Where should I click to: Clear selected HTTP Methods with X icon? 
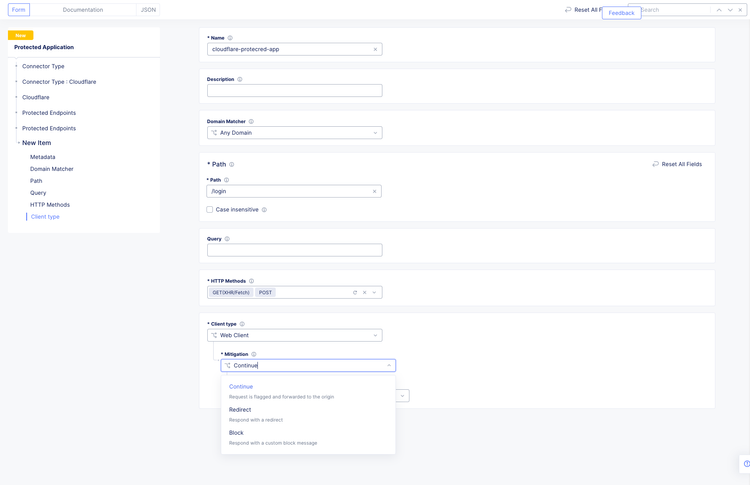(x=365, y=293)
